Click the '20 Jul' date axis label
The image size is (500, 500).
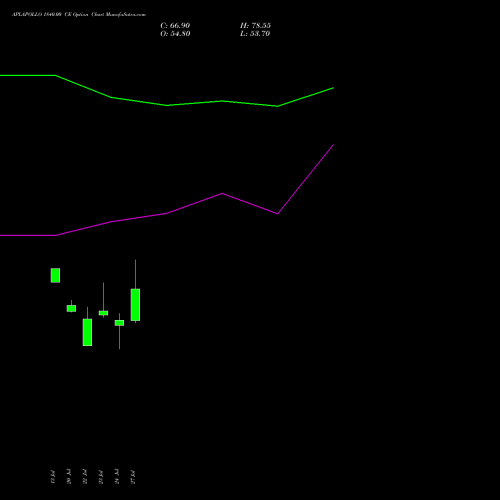point(69,477)
